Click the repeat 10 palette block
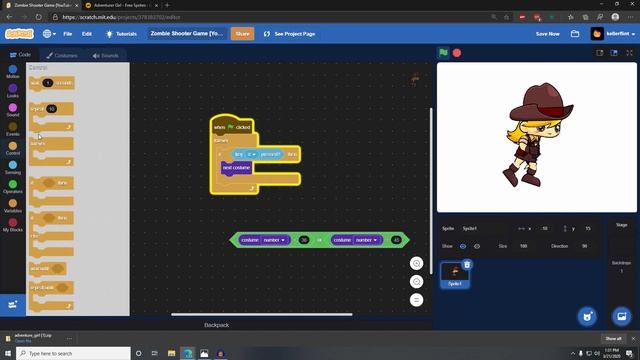 52,117
